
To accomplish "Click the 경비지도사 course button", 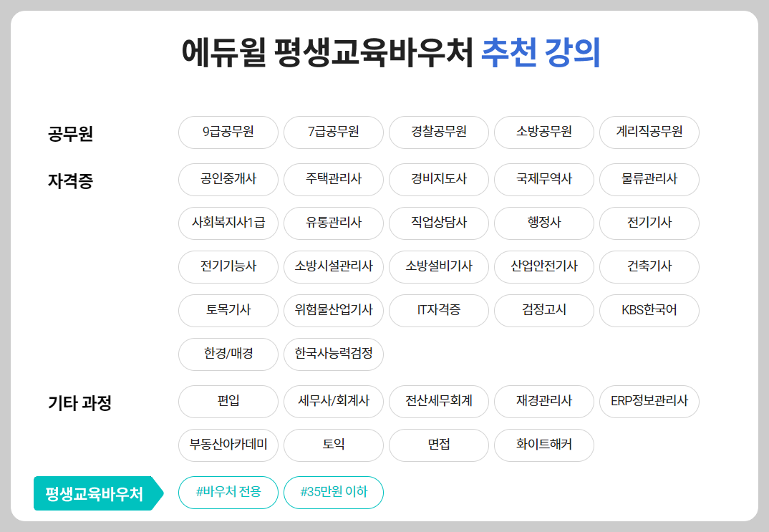I will 438,180.
